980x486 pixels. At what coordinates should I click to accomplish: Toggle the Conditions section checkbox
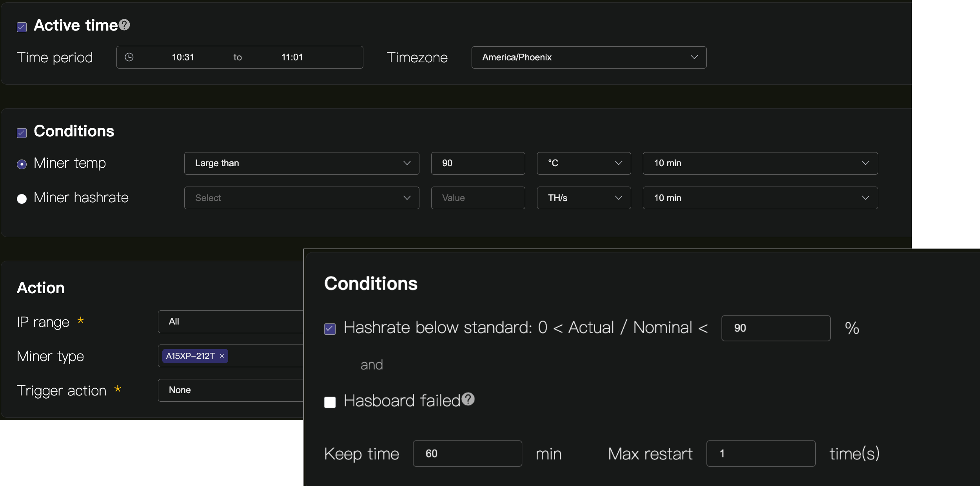(22, 133)
